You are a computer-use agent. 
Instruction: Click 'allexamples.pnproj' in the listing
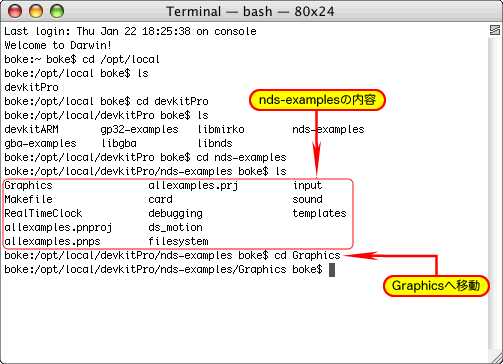(58, 227)
